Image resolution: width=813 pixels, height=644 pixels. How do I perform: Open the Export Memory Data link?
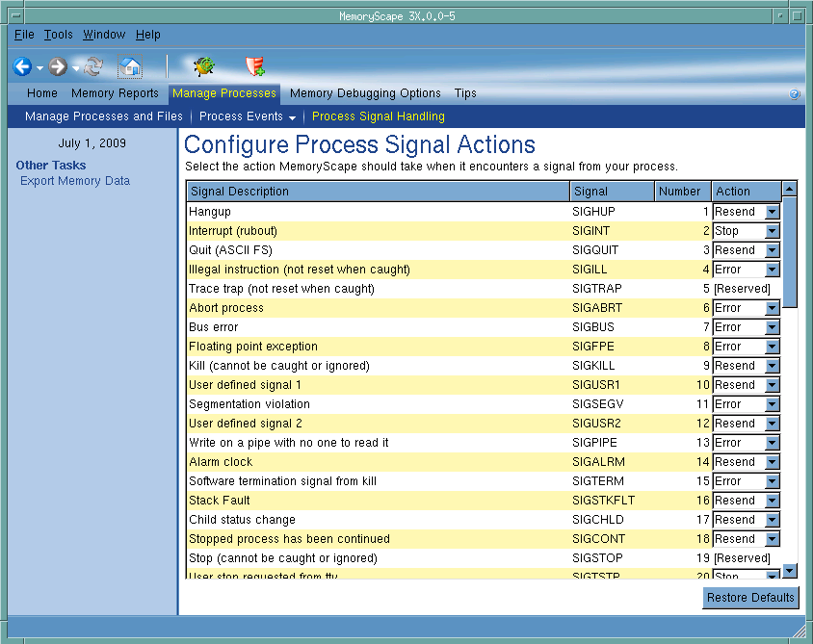(x=75, y=181)
